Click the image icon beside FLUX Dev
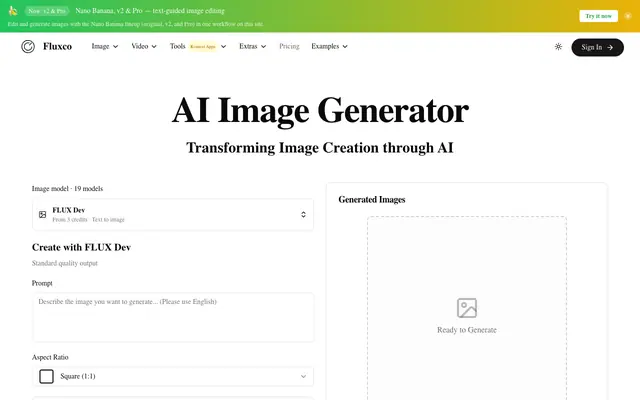The image size is (640, 400). pyautogui.click(x=42, y=215)
